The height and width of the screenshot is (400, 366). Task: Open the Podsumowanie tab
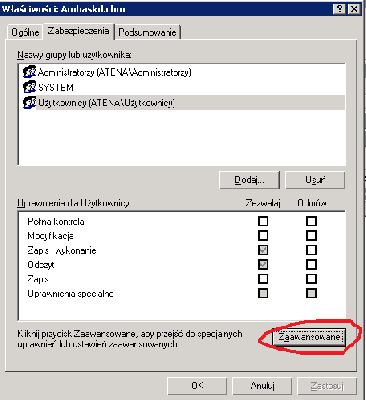147,32
